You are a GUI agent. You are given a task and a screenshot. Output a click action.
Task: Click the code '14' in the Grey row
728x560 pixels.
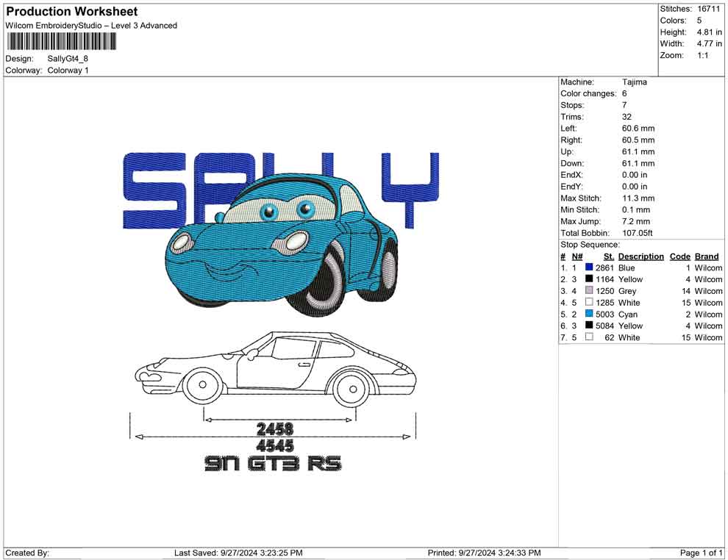[x=686, y=291]
